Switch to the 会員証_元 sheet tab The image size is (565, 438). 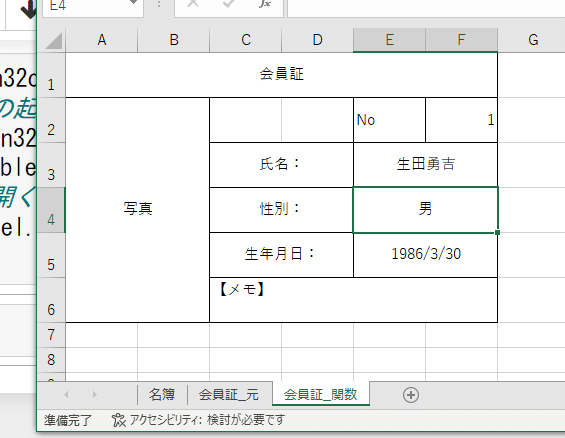click(x=229, y=394)
